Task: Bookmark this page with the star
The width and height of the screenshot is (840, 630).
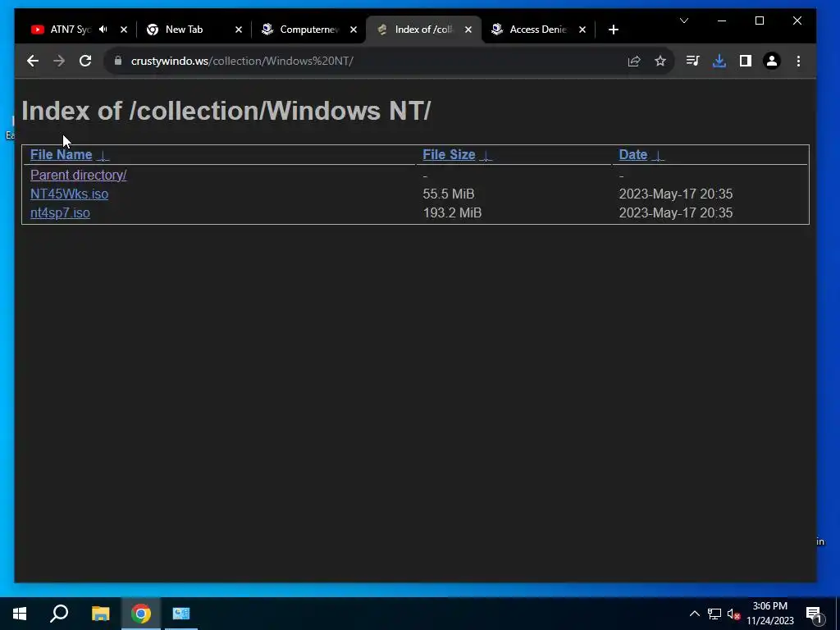Action: [x=660, y=61]
